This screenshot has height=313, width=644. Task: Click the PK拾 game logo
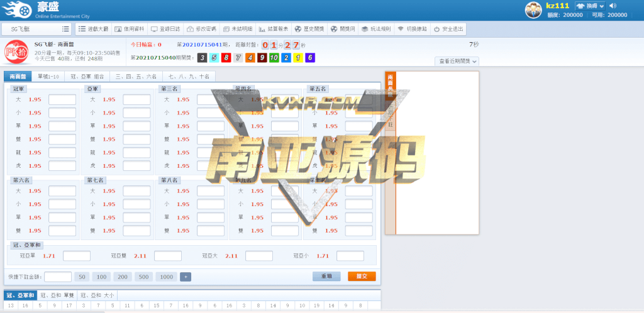tap(16, 53)
